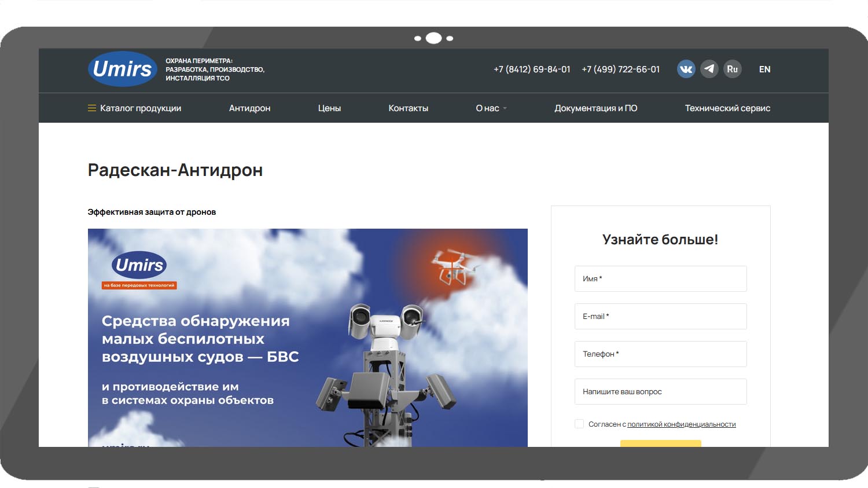
Task: Open the VK social media icon
Action: (x=686, y=69)
